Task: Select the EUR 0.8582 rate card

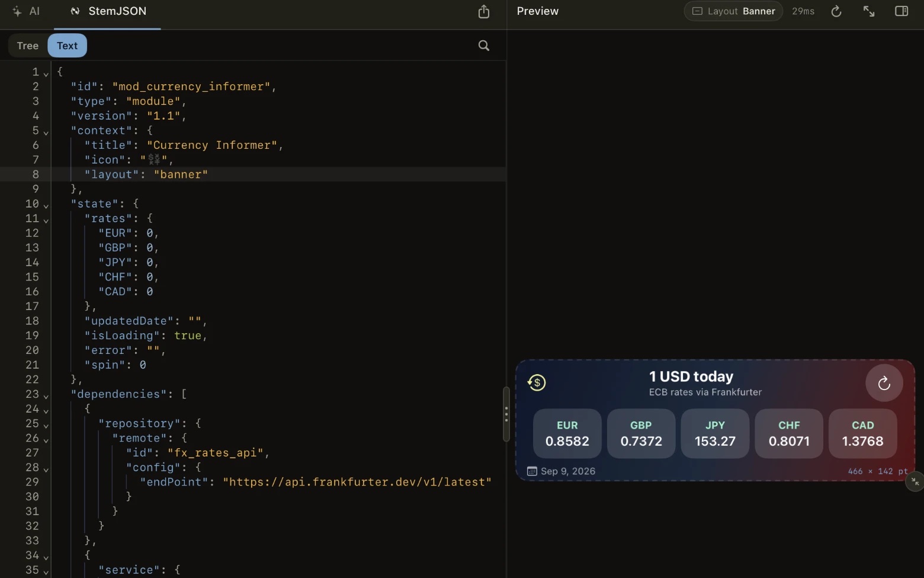Action: pos(567,433)
